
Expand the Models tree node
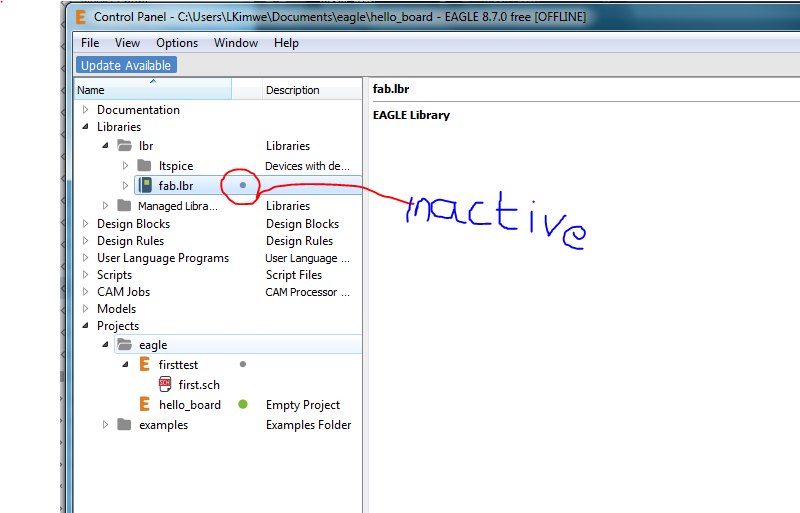click(86, 308)
